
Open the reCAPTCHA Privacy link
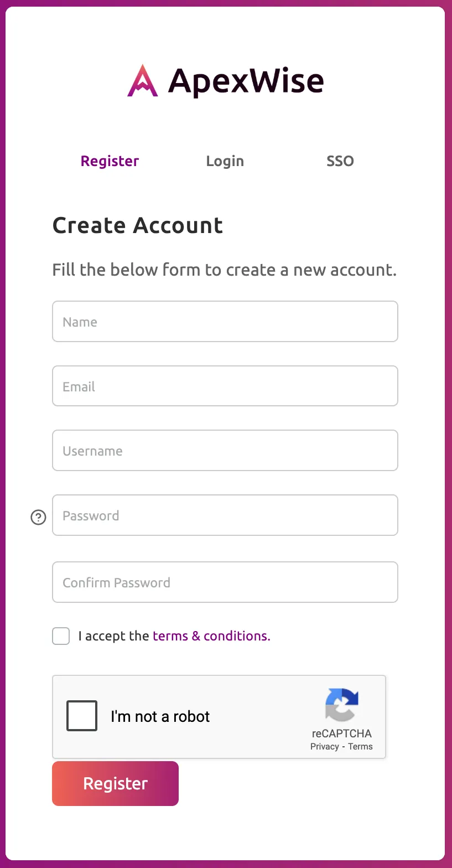324,746
